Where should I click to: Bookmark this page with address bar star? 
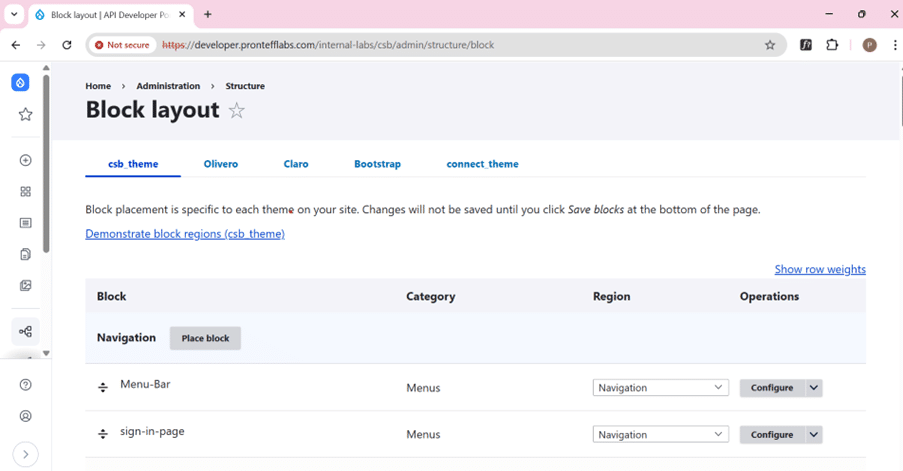coord(770,45)
